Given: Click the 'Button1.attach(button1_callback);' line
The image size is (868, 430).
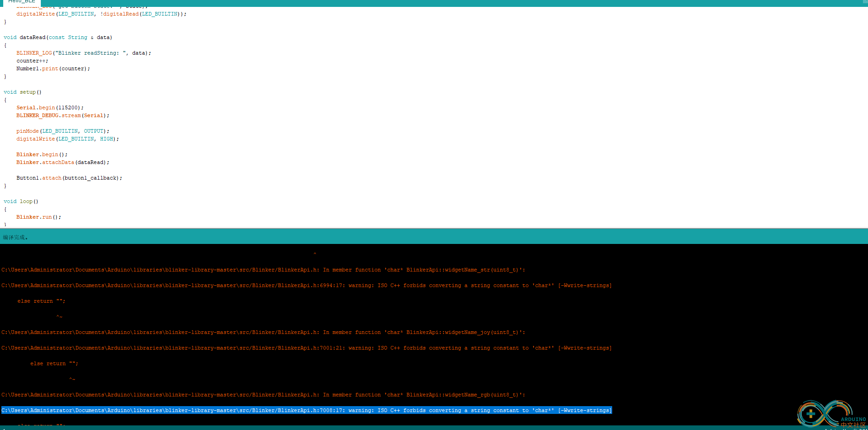Looking at the screenshot, I should [69, 178].
